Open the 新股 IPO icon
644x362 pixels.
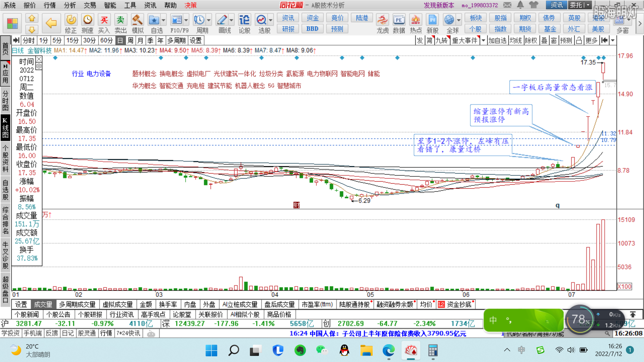[x=432, y=20]
